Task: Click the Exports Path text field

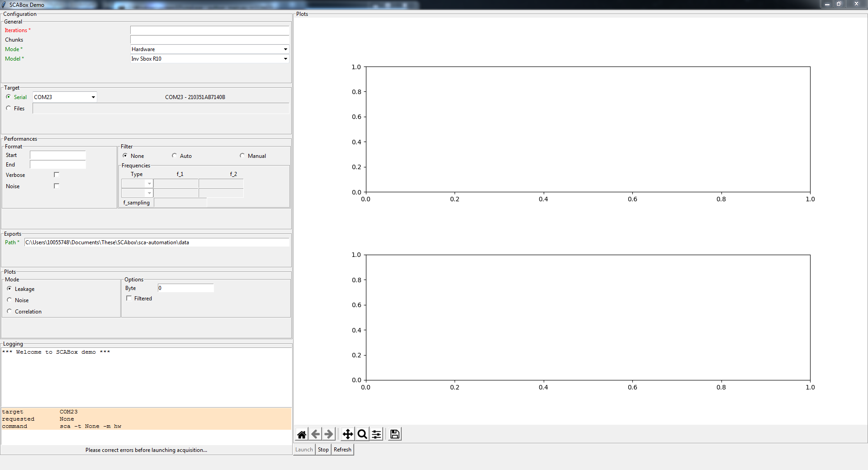Action: [x=157, y=242]
